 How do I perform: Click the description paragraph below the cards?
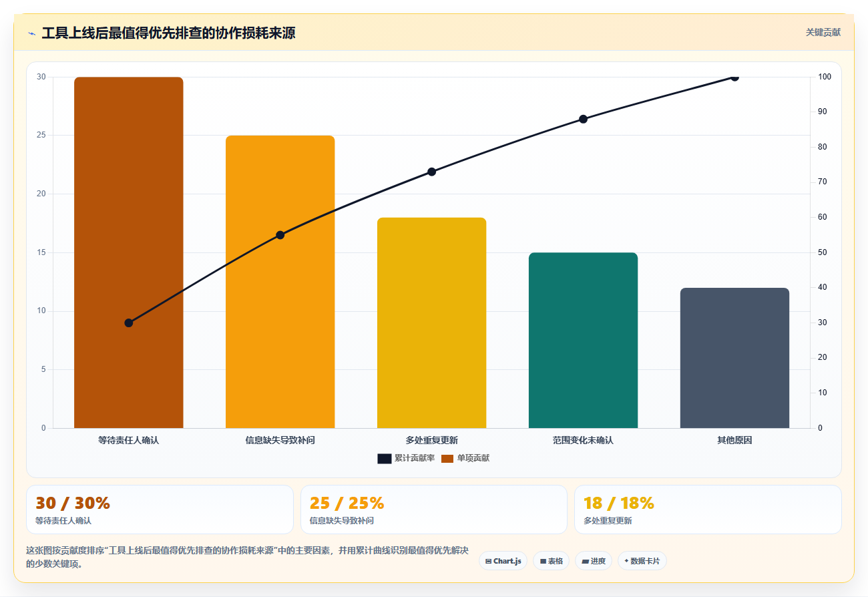coord(247,557)
